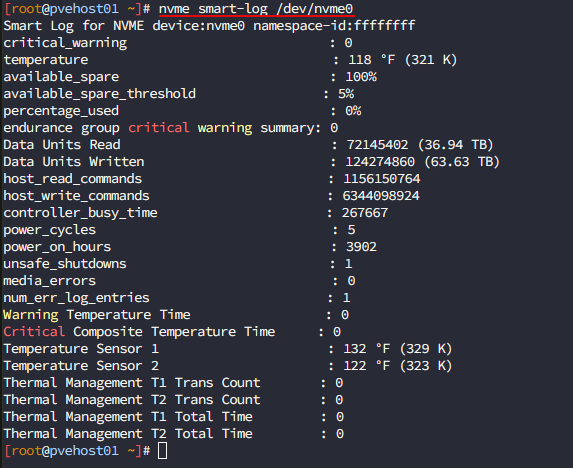Viewport: 573px width, 468px height.
Task: Click the red 'critical' word in endurance line
Action: [x=159, y=128]
